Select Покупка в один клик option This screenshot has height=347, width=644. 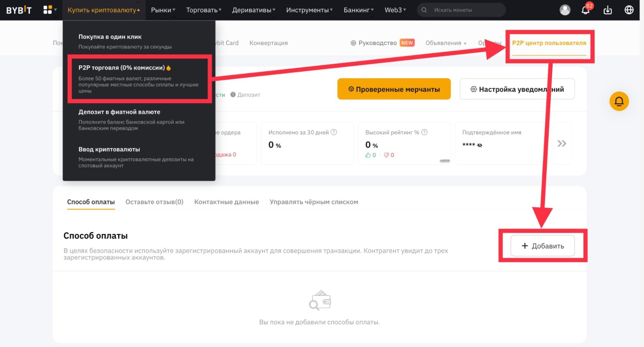(139, 42)
